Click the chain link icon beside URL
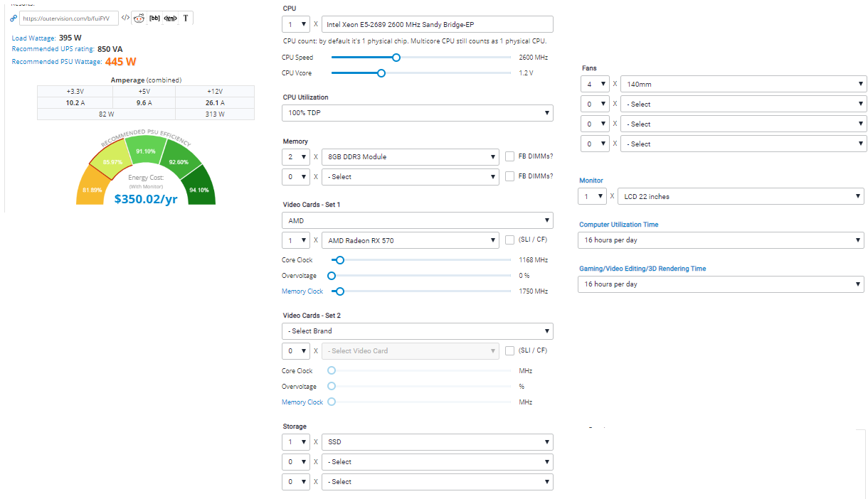Image resolution: width=868 pixels, height=499 pixels. [13, 18]
